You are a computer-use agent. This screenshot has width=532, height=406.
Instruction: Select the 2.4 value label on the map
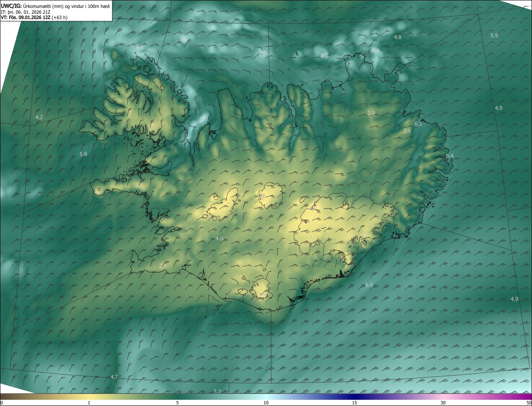click(x=163, y=266)
